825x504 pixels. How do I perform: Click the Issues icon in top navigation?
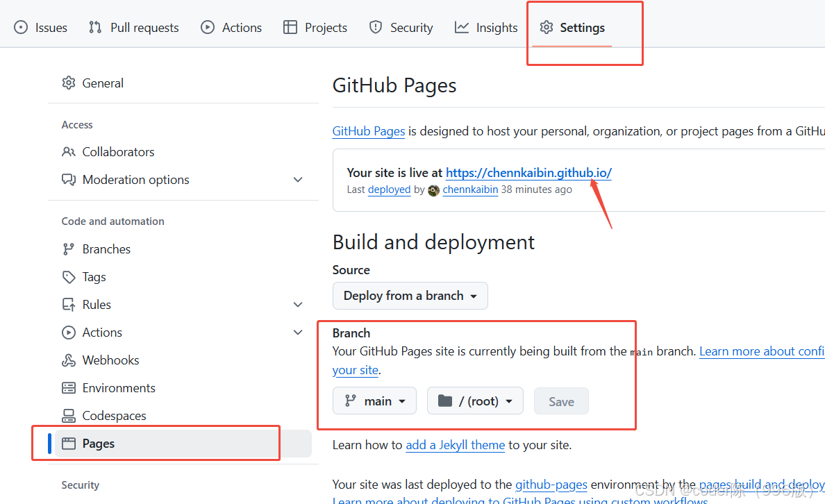pyautogui.click(x=21, y=27)
